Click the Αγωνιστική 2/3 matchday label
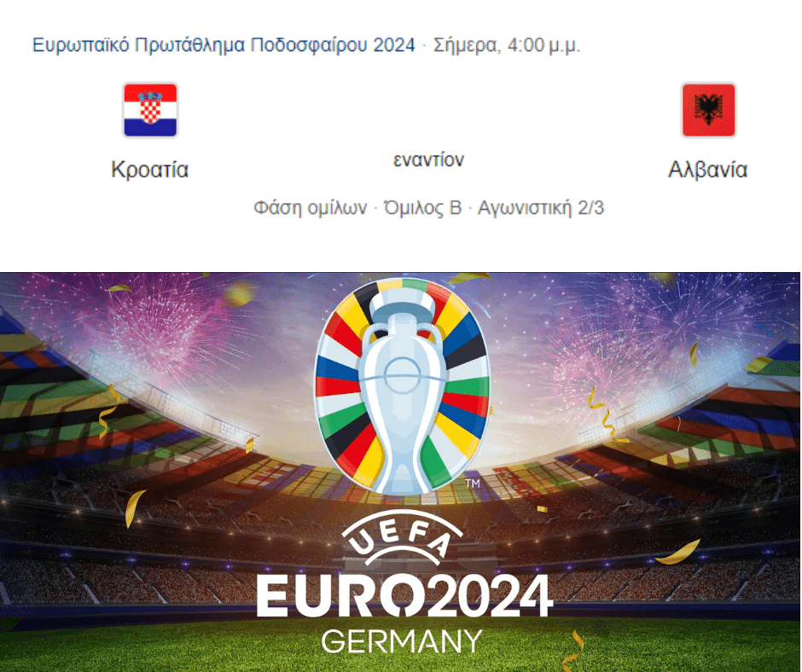 [x=541, y=208]
